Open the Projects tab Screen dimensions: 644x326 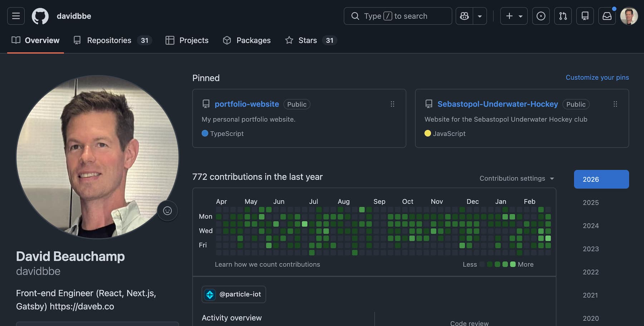193,40
